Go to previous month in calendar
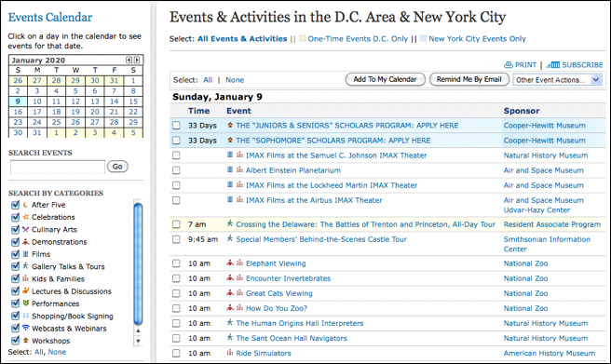This screenshot has width=611, height=364. [129, 60]
